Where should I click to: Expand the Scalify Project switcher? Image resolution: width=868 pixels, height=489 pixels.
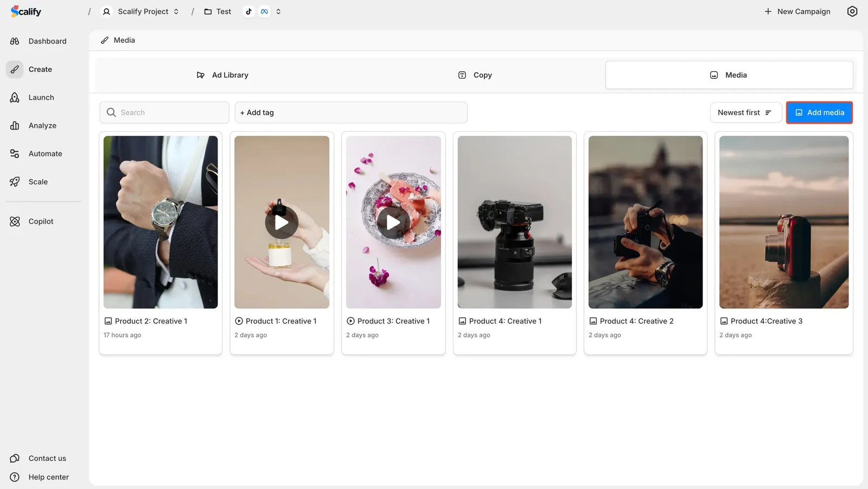click(x=176, y=11)
